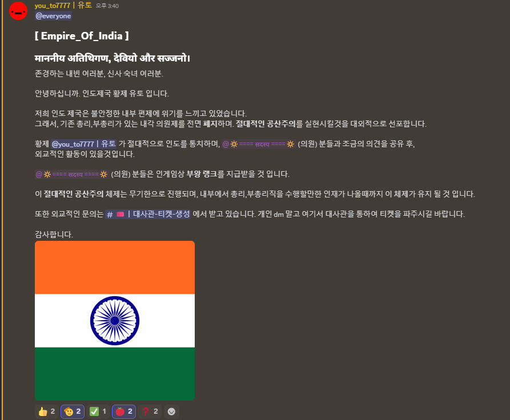The image size is (510, 420).
Task: Click the message timestamp 오후 3:40
Action: click(107, 6)
